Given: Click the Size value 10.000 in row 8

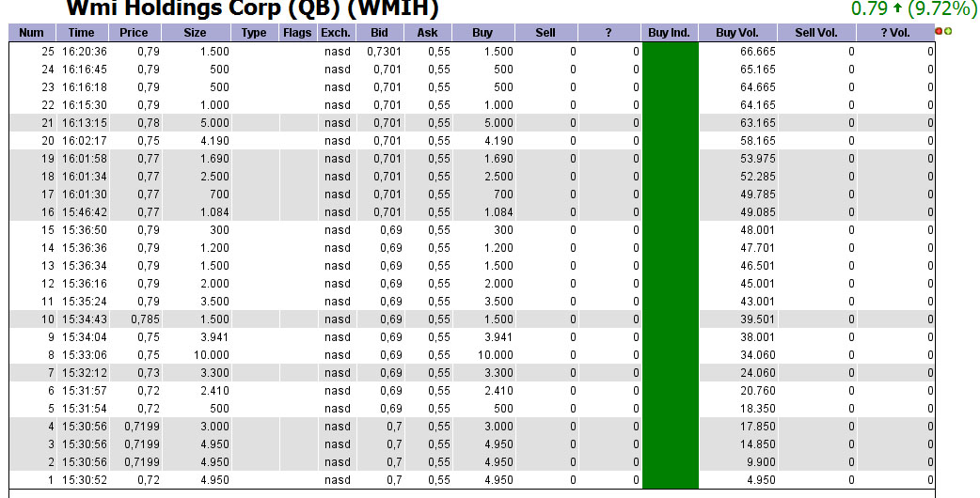Looking at the screenshot, I should tap(212, 355).
